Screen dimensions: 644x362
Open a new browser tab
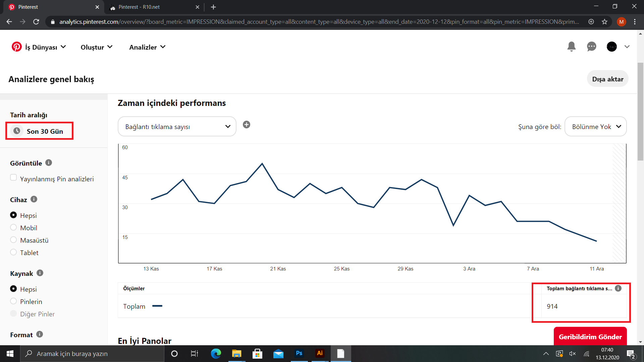213,7
